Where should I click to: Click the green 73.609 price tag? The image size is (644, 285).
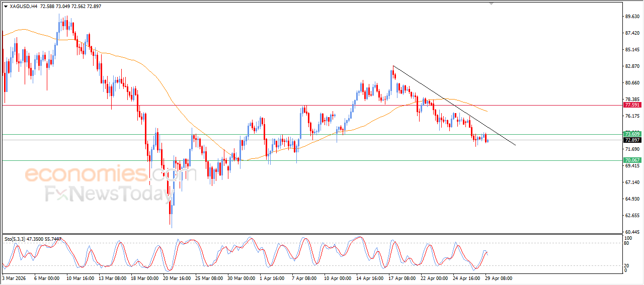(x=632, y=134)
